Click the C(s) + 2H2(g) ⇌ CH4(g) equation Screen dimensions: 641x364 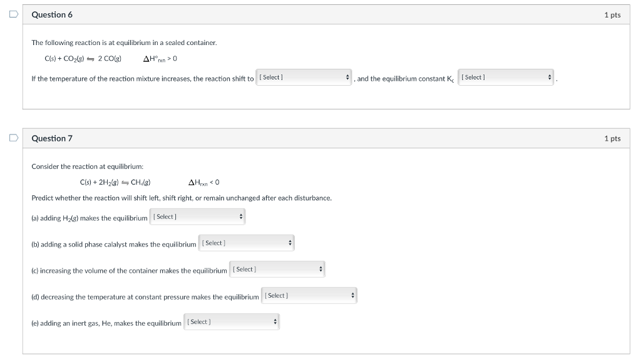coord(115,183)
